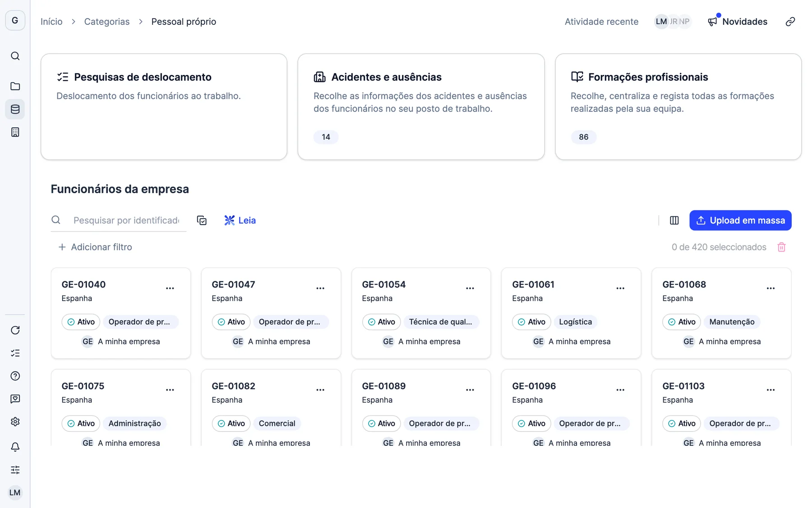The width and height of the screenshot is (812, 508).
Task: Click the recent activity avatars group
Action: click(673, 22)
